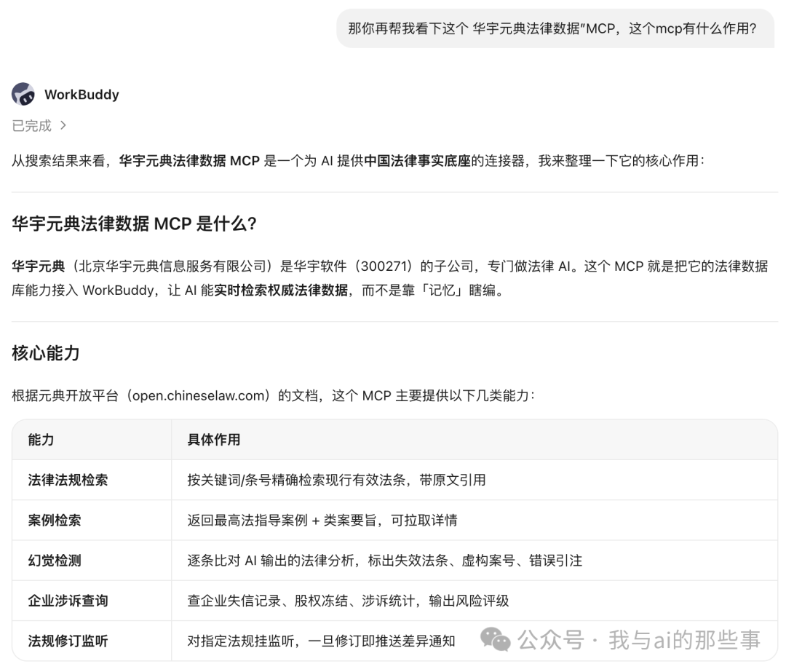Click the bold text 实时检索权威法律数据
This screenshot has width=786, height=672.
click(x=281, y=290)
